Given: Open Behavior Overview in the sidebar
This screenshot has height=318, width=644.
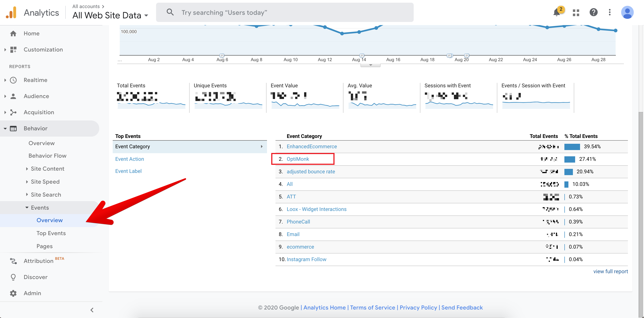Looking at the screenshot, I should click(x=42, y=143).
